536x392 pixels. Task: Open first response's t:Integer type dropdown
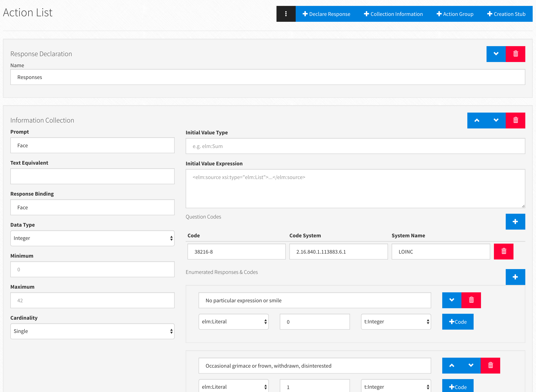tap(396, 321)
